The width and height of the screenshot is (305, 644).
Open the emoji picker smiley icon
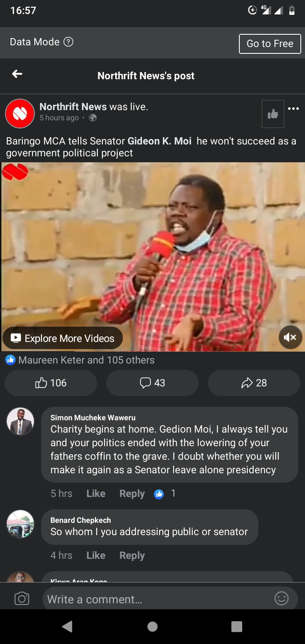pyautogui.click(x=281, y=598)
